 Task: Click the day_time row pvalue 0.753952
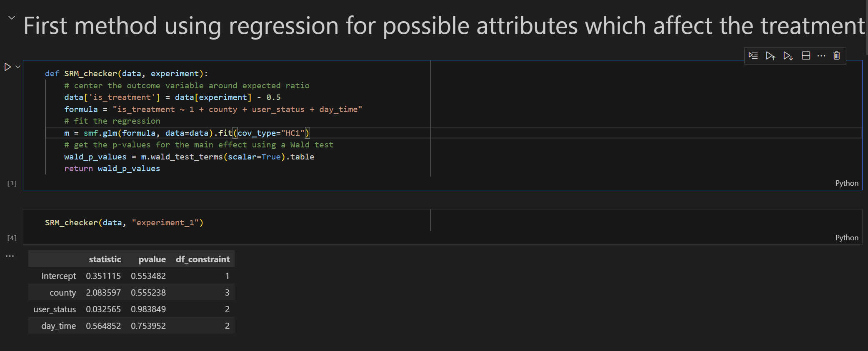click(148, 326)
